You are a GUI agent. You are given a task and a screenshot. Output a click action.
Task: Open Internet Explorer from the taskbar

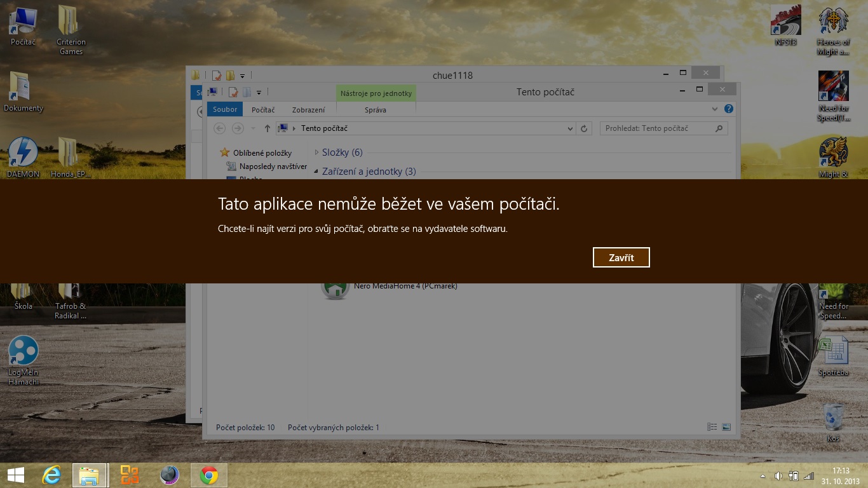pos(51,475)
